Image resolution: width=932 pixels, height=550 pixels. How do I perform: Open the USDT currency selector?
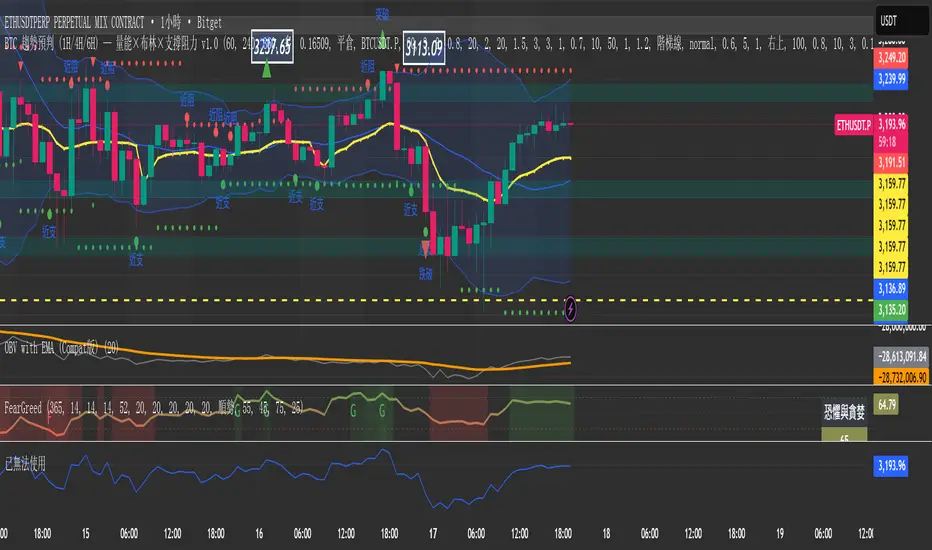(x=901, y=21)
